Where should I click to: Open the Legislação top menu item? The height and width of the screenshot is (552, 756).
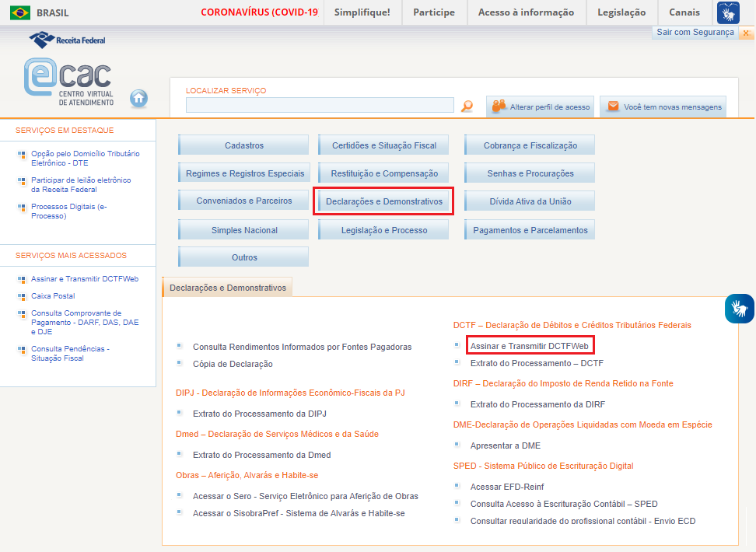[621, 12]
